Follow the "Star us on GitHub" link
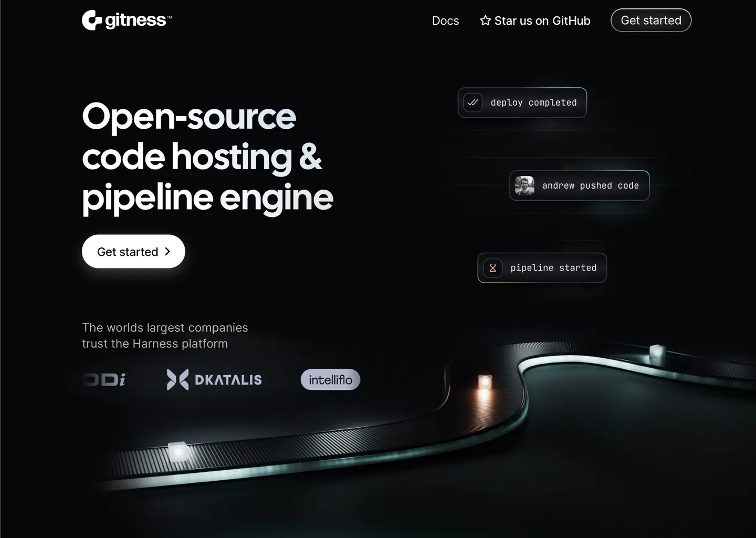This screenshot has height=538, width=756. (x=542, y=20)
